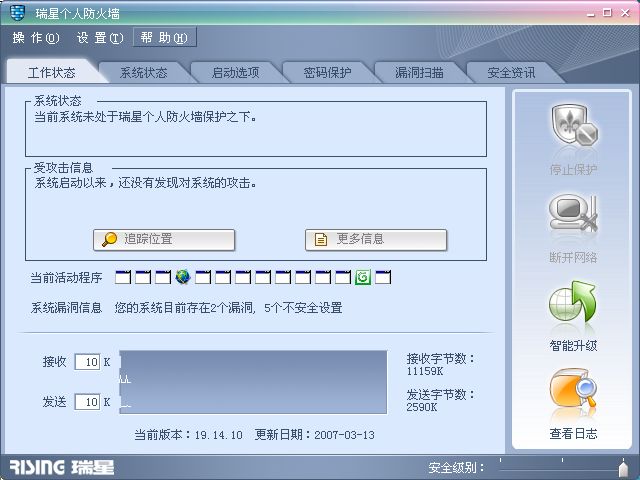
Task: Open 查看日志 folder magnifier icon
Action: [x=573, y=388]
